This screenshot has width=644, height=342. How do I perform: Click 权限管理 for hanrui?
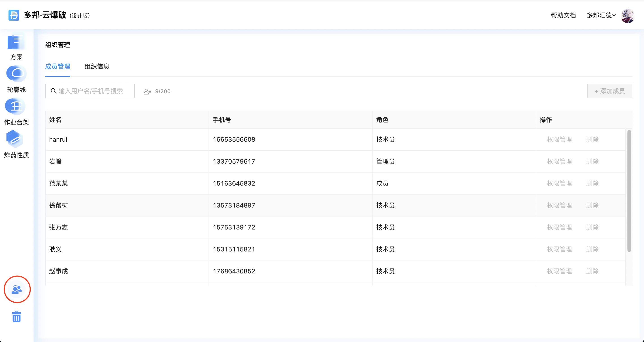point(559,139)
